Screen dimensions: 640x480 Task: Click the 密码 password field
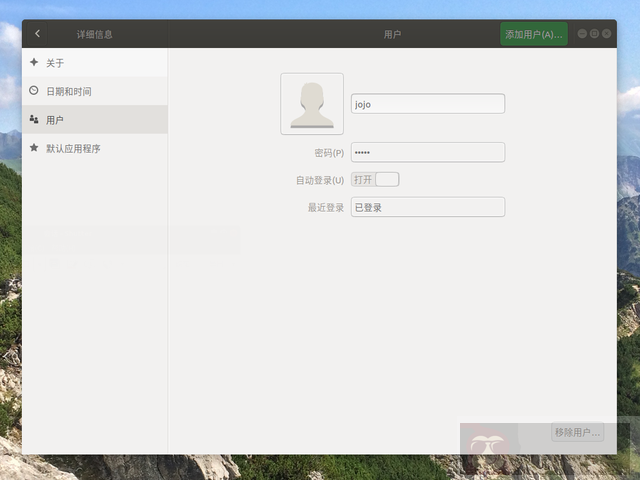click(427, 152)
